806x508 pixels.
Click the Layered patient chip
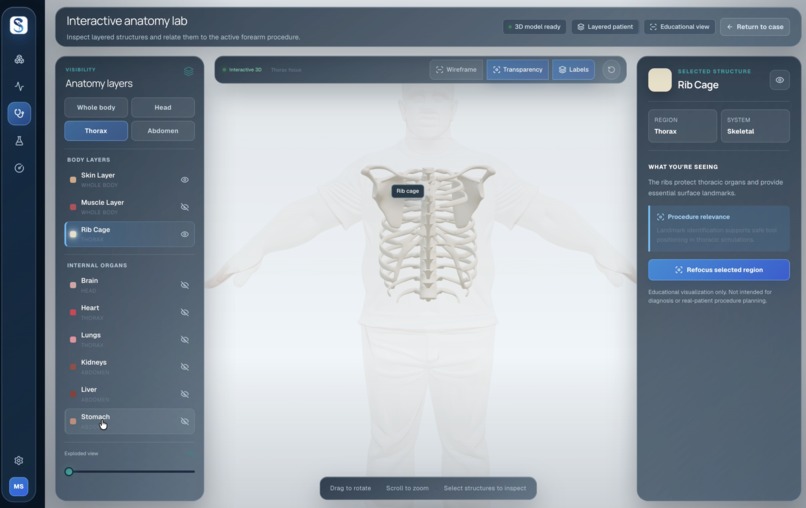pos(605,27)
